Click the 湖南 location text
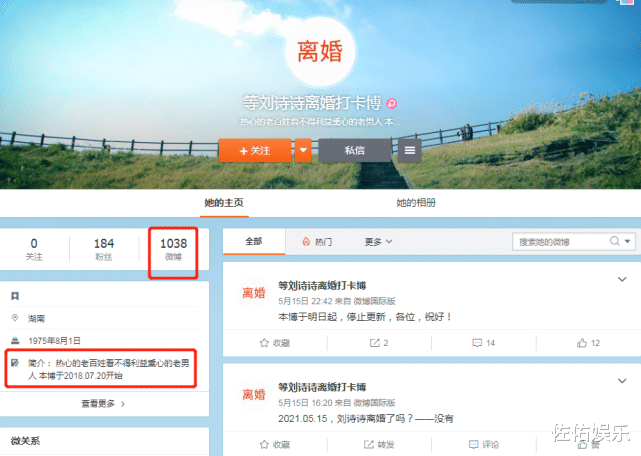The height and width of the screenshot is (456, 641). coord(36,319)
